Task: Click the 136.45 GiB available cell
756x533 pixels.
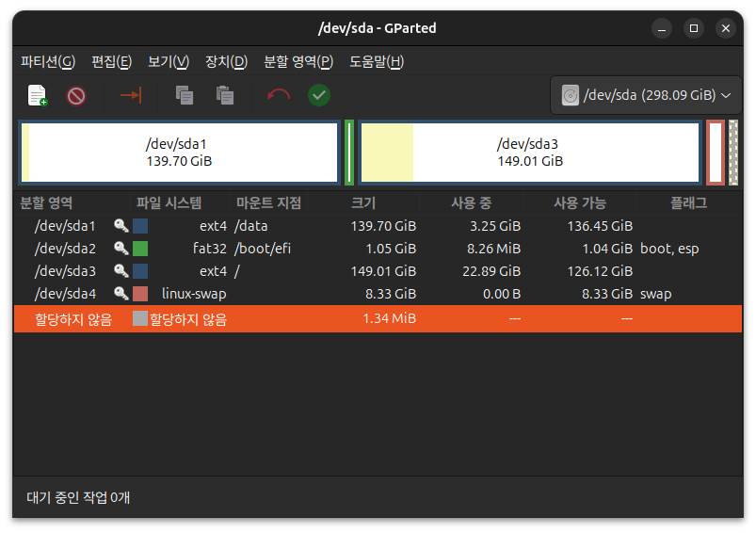Action: point(600,226)
